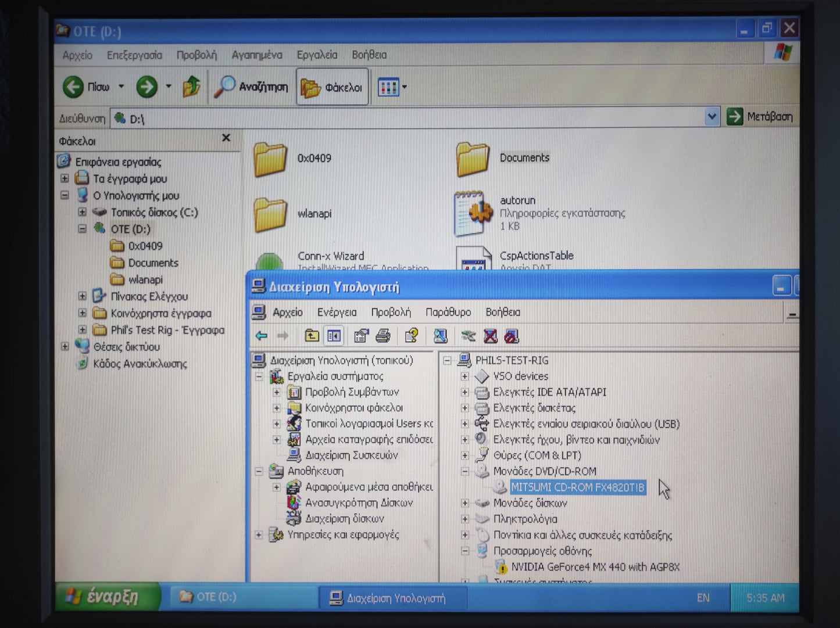Click the Up one level folder icon in Computer Management

(x=312, y=336)
